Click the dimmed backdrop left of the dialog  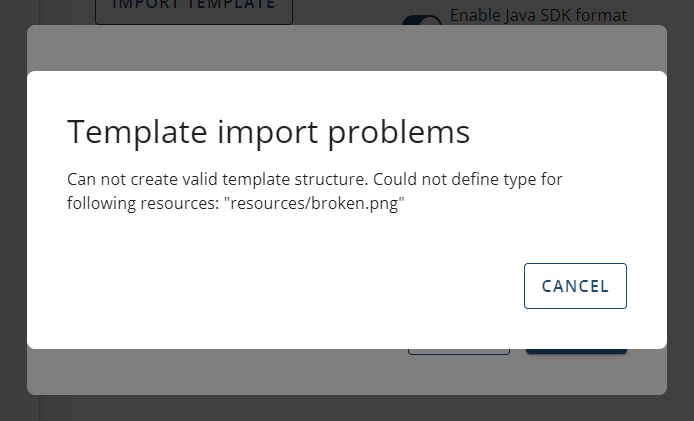tap(12, 210)
